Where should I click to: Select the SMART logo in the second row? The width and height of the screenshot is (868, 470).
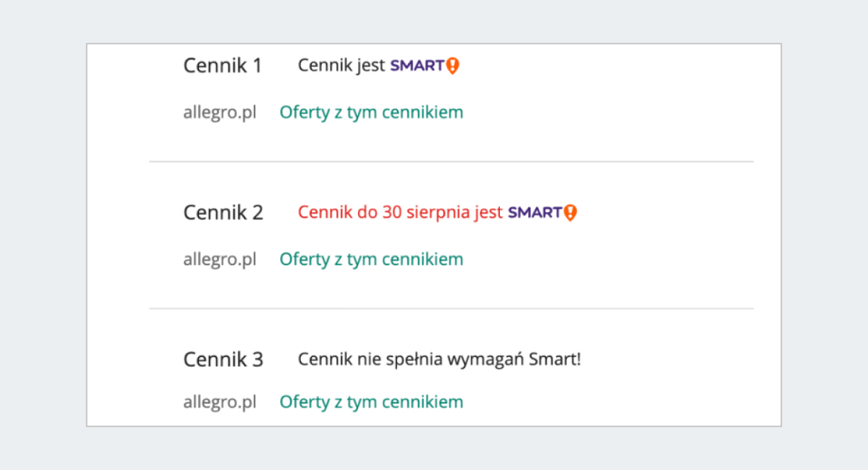coord(542,213)
